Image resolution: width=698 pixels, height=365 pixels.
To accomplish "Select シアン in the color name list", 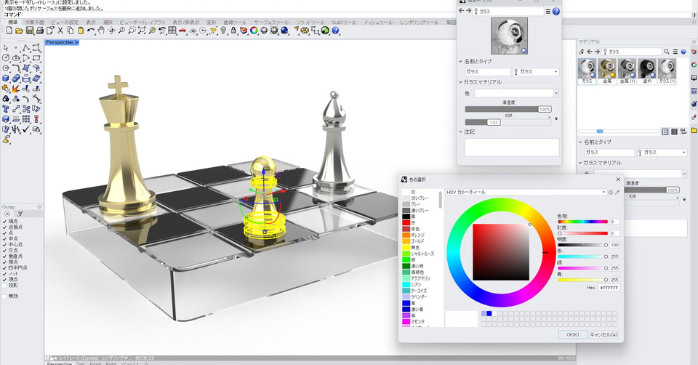I will [415, 284].
